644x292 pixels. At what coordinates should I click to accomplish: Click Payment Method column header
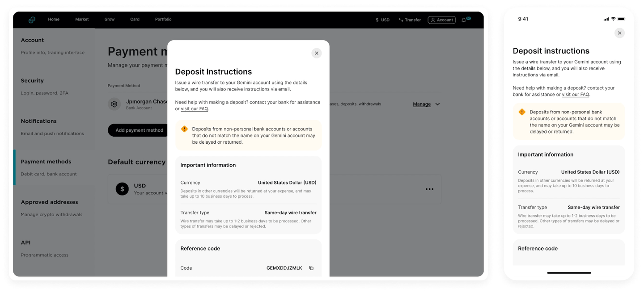(124, 86)
